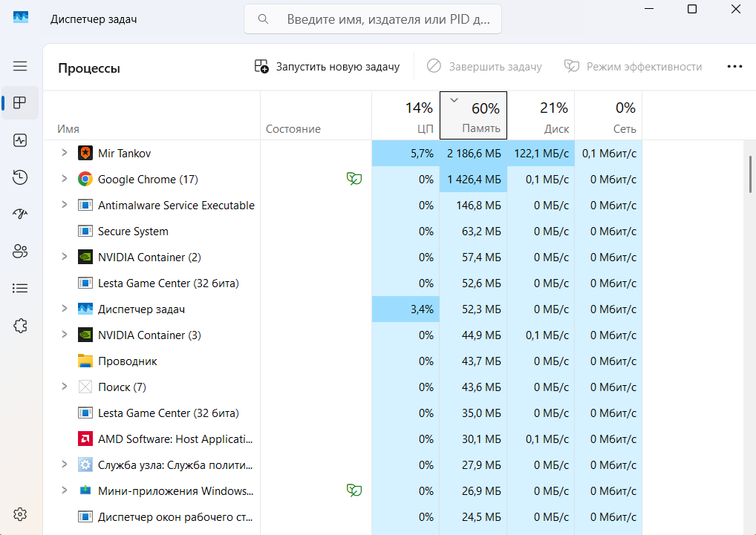Click Запустить новую задачу button
Screen dimensions: 756x535
[x=328, y=67]
